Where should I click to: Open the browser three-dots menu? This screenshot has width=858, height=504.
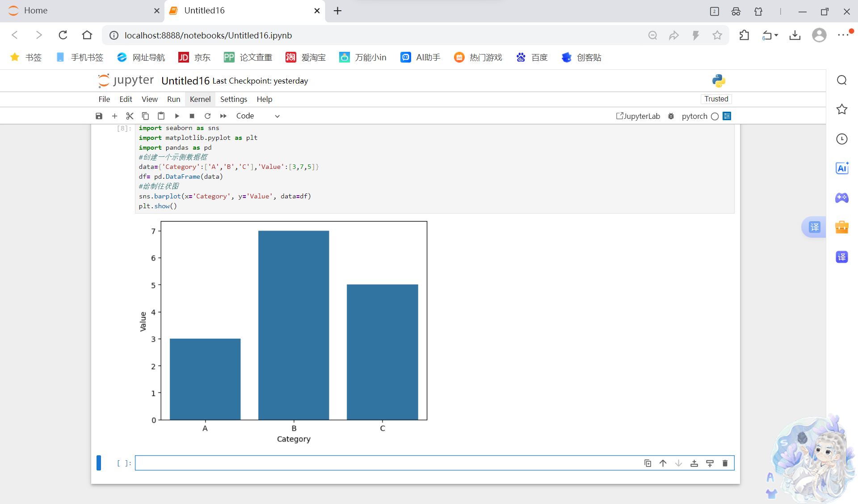843,35
